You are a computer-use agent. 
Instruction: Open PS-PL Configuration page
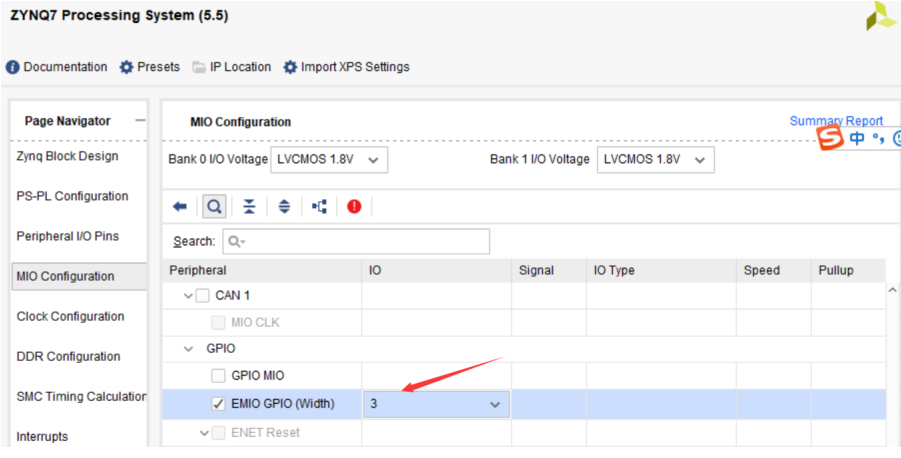[72, 197]
